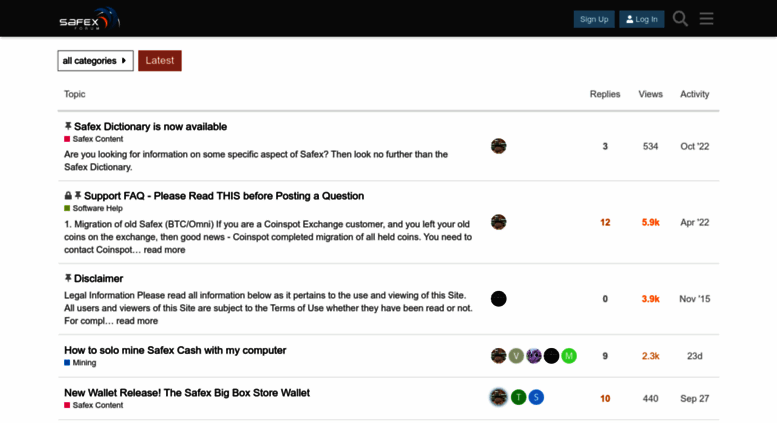This screenshot has height=423, width=777.
Task: Click the Topic column header
Action: (74, 94)
